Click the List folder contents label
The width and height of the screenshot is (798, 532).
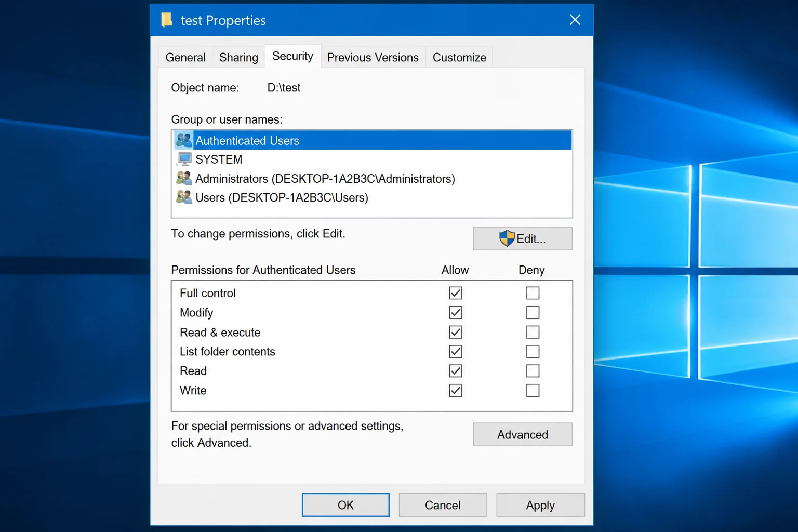[227, 351]
